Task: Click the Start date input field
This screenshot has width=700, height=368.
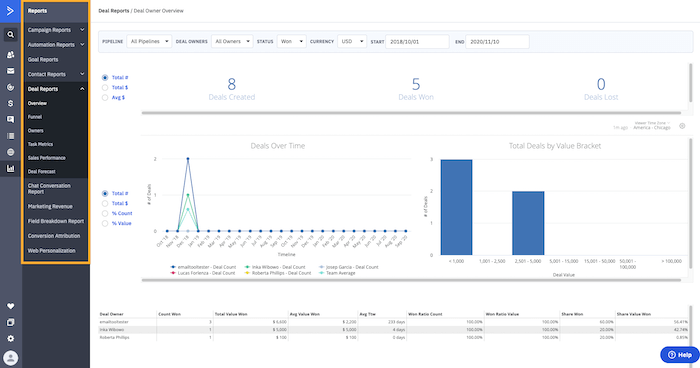Action: 417,42
